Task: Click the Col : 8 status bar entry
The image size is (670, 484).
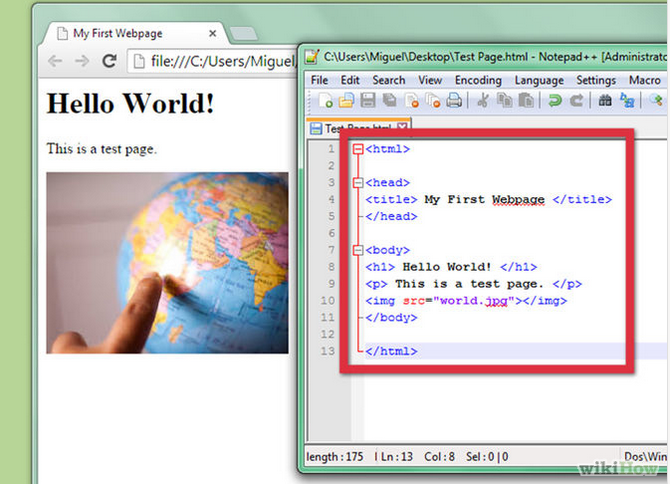Action: 439,457
